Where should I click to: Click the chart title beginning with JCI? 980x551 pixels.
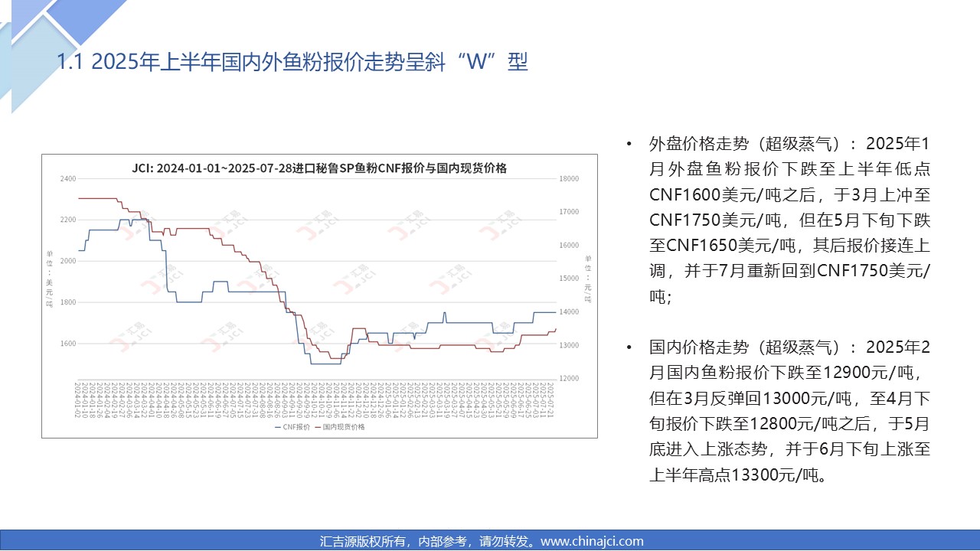tap(319, 168)
